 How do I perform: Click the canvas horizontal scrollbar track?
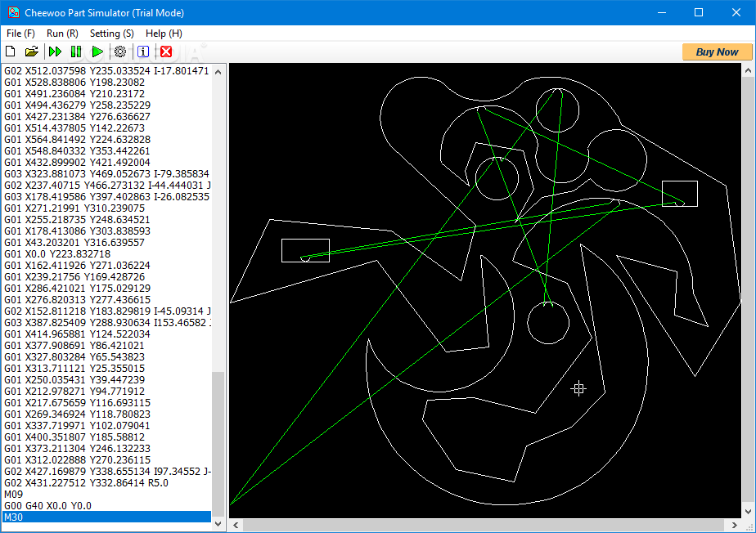pyautogui.click(x=484, y=525)
